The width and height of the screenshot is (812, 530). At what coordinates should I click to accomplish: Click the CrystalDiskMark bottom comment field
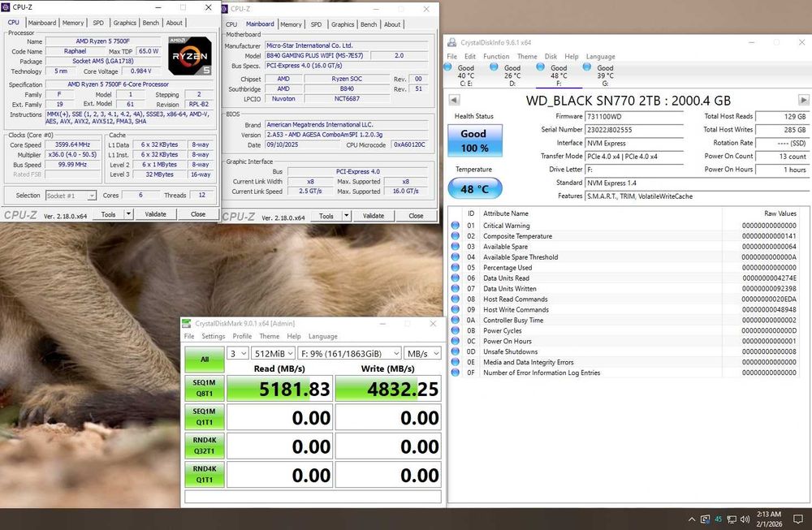[x=313, y=497]
